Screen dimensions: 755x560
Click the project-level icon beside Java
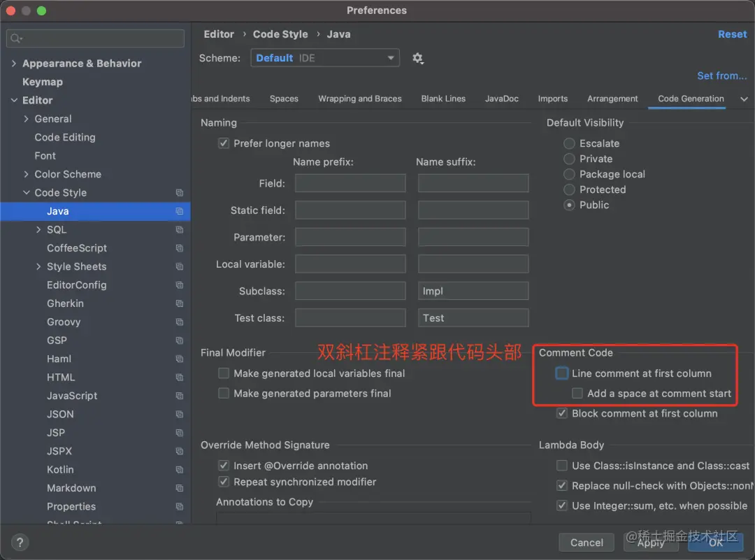point(180,211)
